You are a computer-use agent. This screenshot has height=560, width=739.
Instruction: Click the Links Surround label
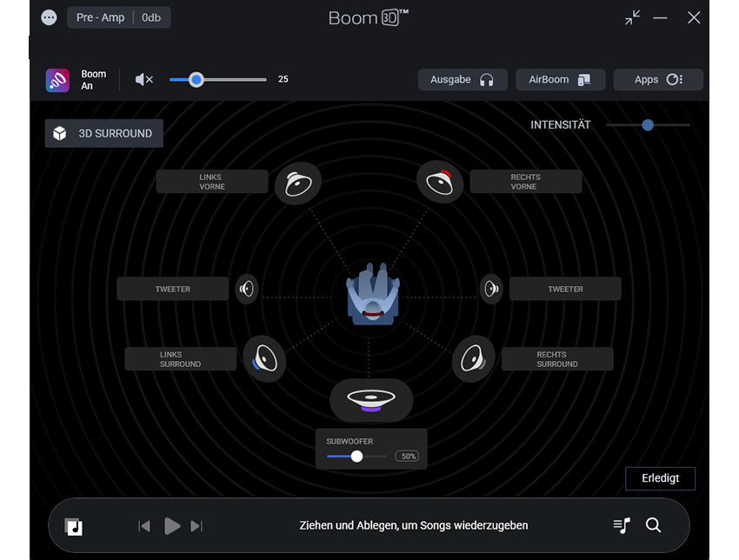180,359
